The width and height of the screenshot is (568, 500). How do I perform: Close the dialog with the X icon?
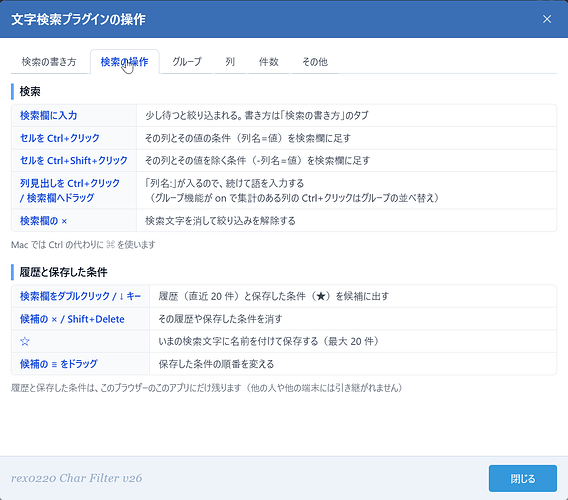point(547,19)
